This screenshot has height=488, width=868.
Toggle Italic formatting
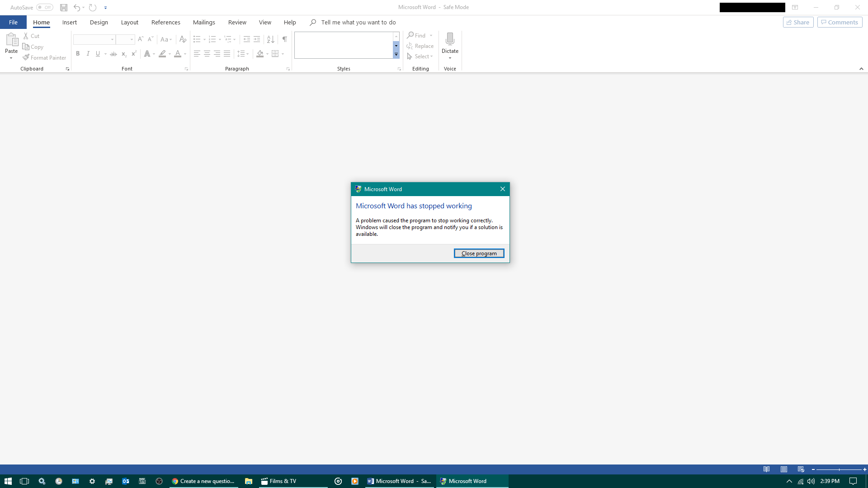88,54
